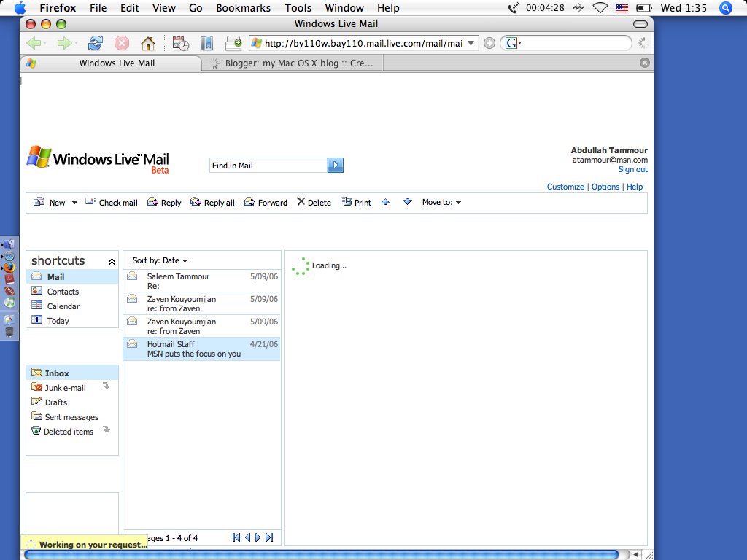The image size is (747, 560).
Task: Click the Print button
Action: (x=356, y=203)
